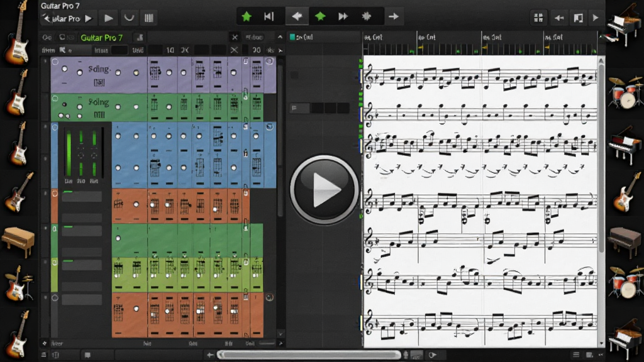Toggle the circle on the bottom orange track row
The image size is (644, 362).
(55, 298)
